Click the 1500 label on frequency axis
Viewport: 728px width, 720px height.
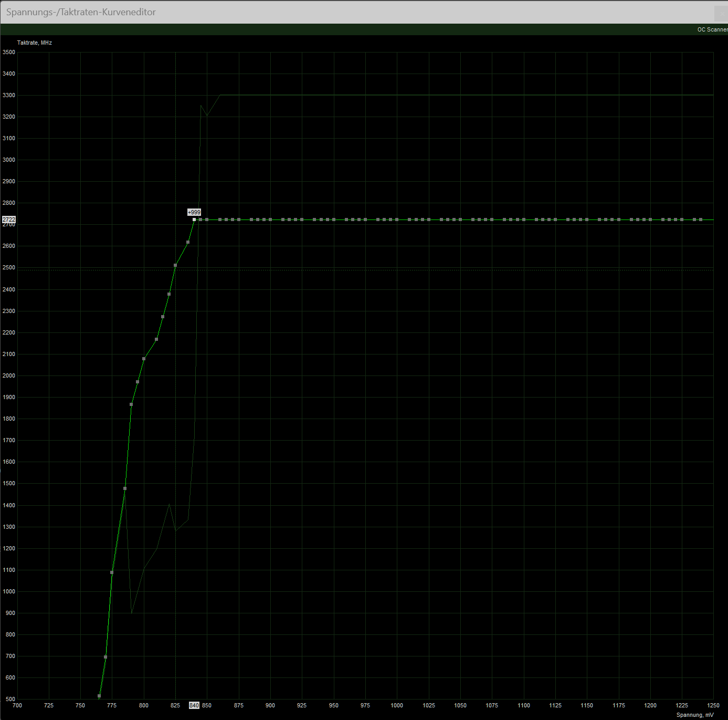(x=9, y=483)
